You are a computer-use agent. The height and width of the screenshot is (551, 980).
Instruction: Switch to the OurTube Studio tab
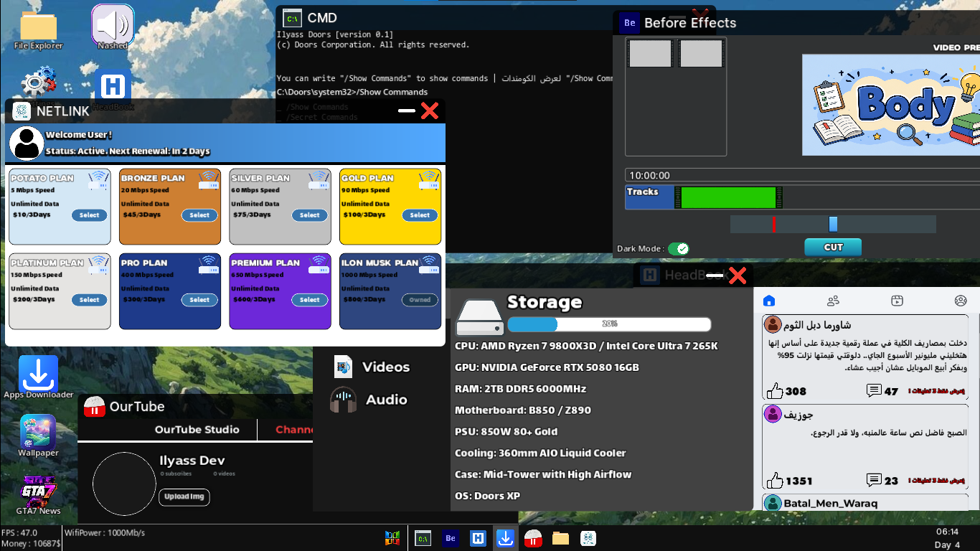(197, 430)
